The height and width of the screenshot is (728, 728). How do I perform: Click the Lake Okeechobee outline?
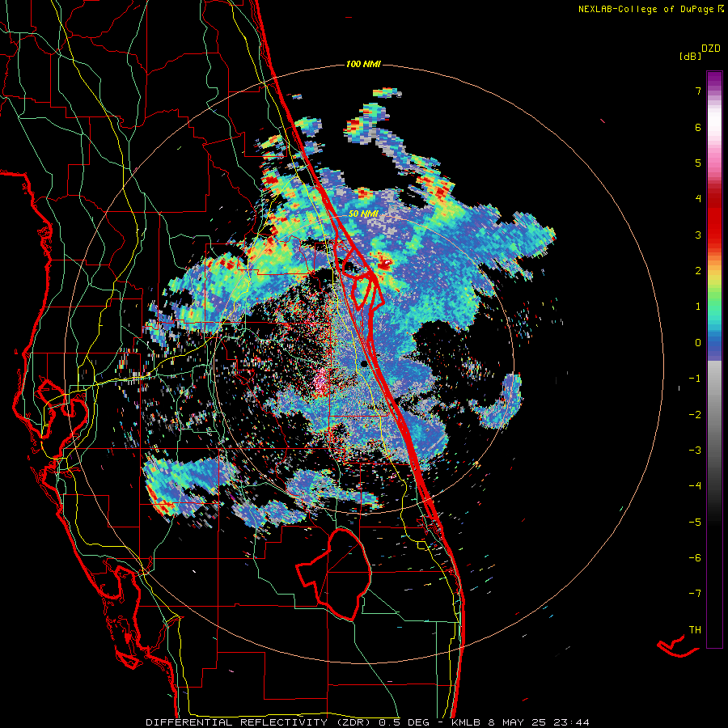click(334, 574)
